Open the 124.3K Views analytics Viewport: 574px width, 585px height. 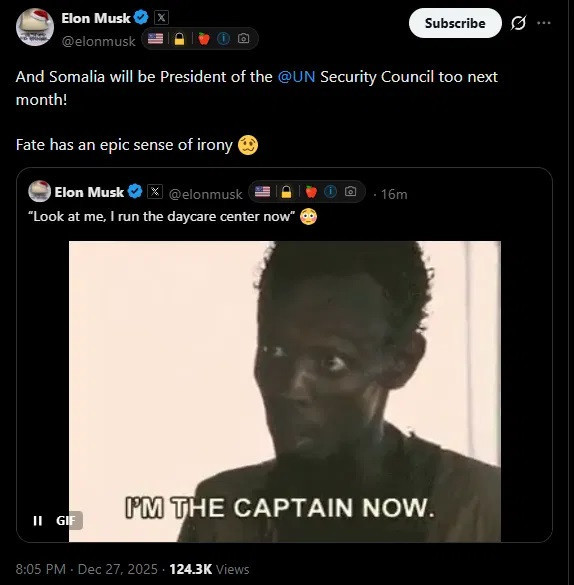click(x=209, y=569)
